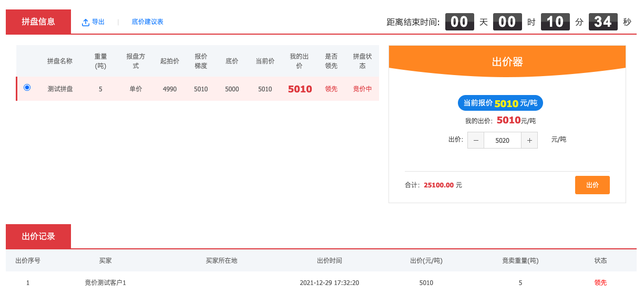Increase bid price with plus button
The image size is (644, 305).
(x=529, y=140)
